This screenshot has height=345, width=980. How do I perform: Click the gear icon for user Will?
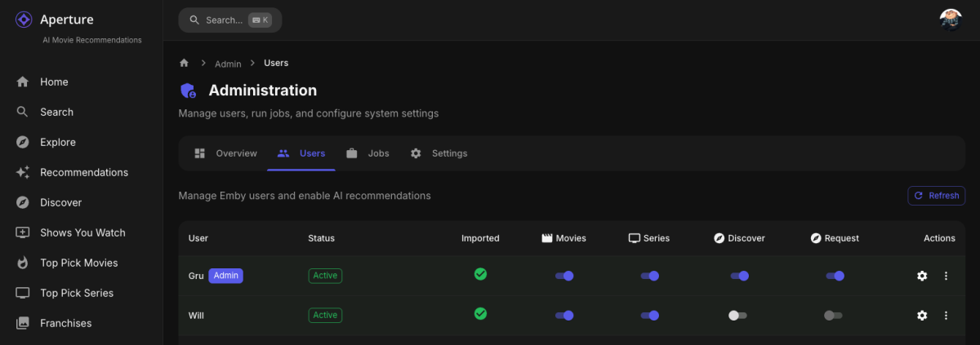(922, 316)
